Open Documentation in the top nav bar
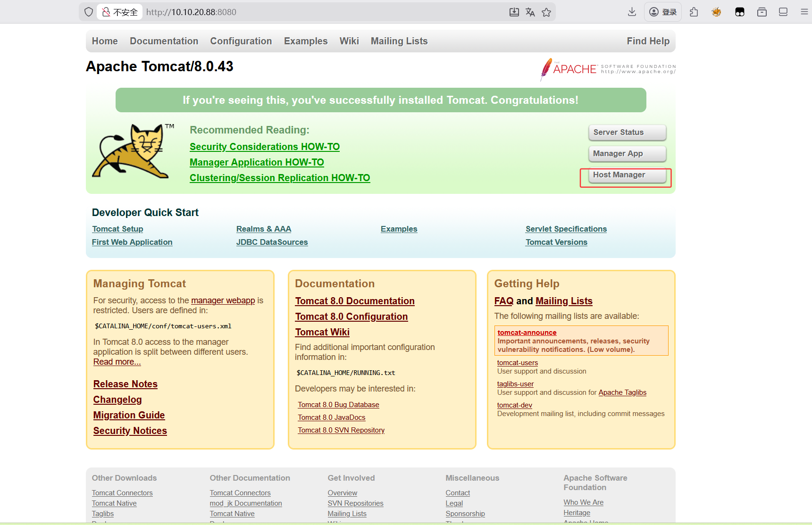This screenshot has height=525, width=812. [164, 42]
